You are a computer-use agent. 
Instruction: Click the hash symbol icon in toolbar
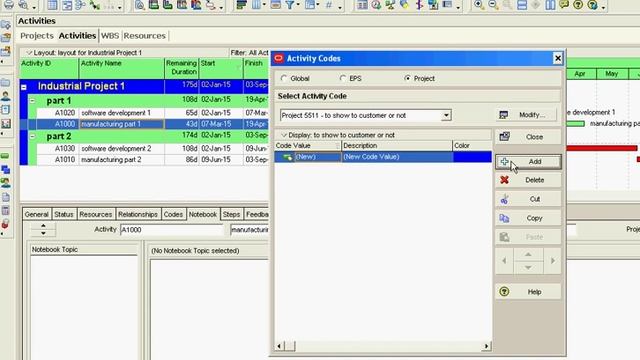329,5
